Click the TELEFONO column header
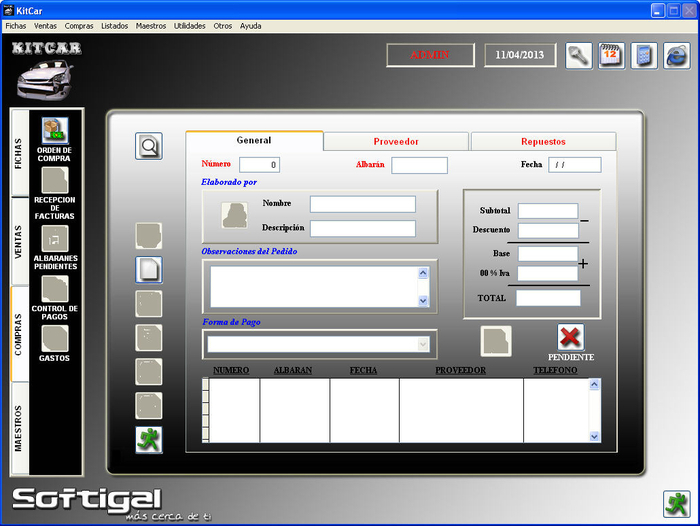The height and width of the screenshot is (526, 700). 555,370
